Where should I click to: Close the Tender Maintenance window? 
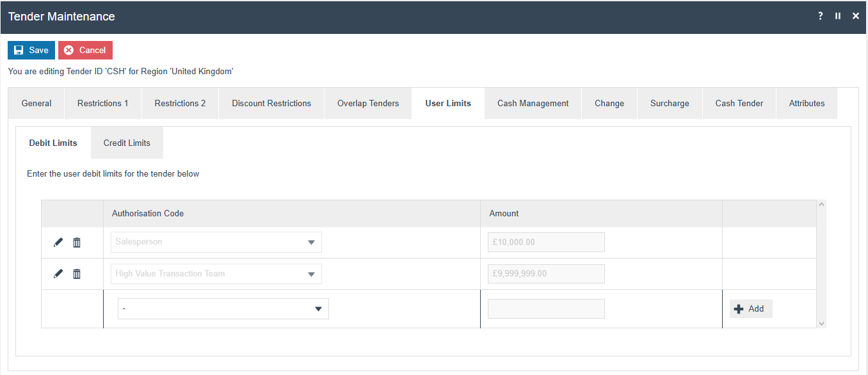pyautogui.click(x=856, y=16)
